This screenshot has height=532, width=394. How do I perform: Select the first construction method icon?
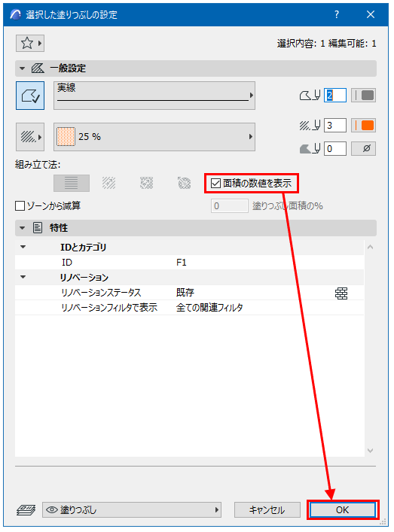72,183
